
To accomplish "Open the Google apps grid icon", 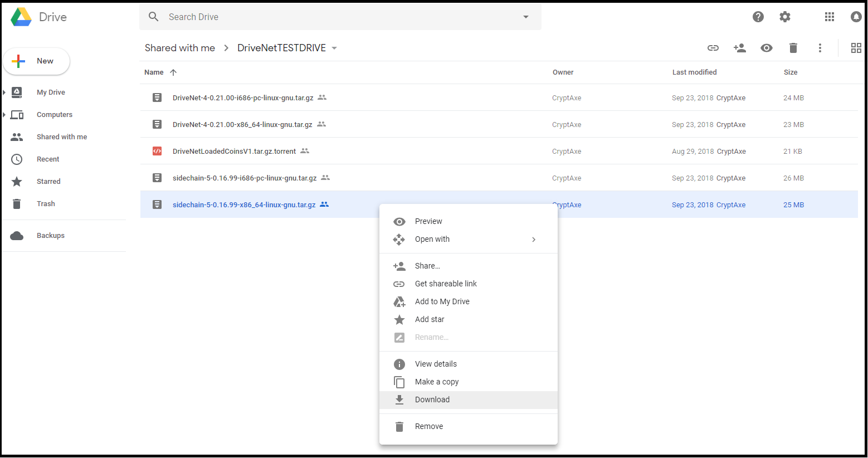I will tap(830, 17).
